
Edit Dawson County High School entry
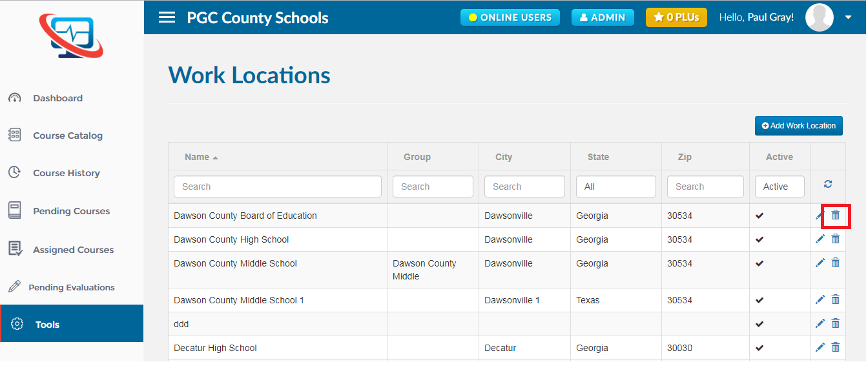coord(820,239)
